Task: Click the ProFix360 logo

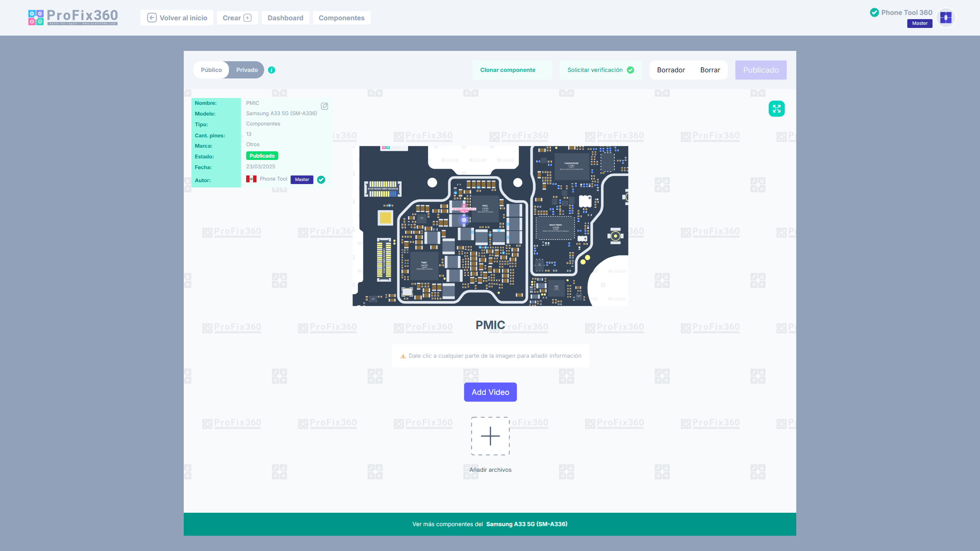Action: click(x=73, y=17)
